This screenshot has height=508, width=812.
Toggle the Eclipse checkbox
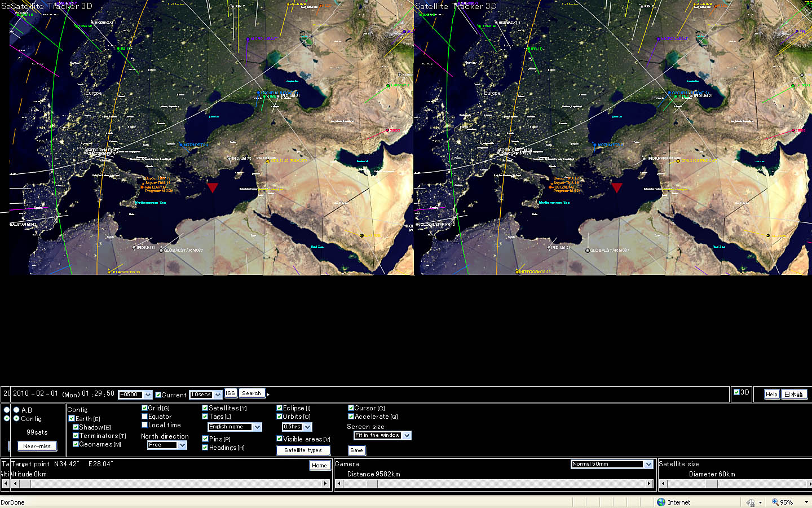click(x=279, y=408)
